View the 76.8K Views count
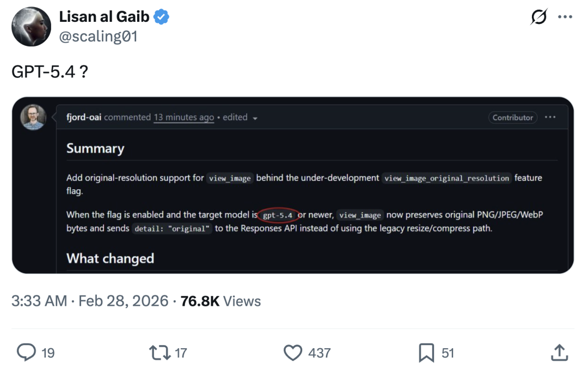The width and height of the screenshot is (588, 369). pyautogui.click(x=220, y=301)
